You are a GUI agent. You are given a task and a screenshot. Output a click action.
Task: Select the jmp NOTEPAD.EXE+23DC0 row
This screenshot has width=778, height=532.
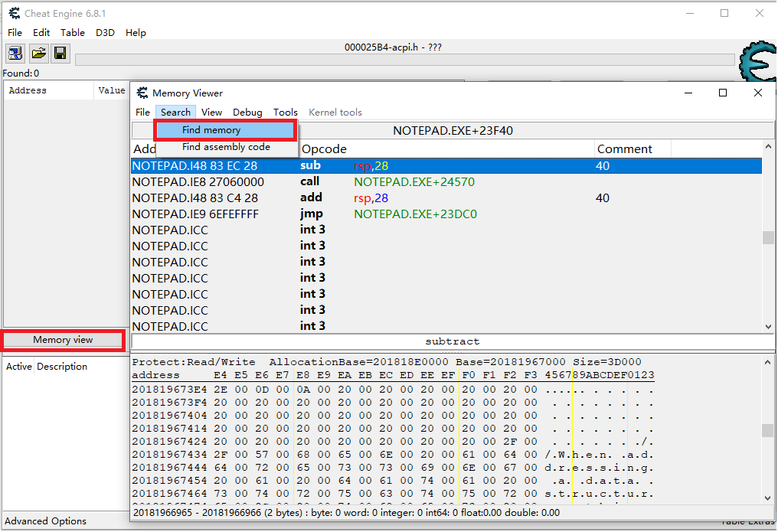(x=446, y=214)
